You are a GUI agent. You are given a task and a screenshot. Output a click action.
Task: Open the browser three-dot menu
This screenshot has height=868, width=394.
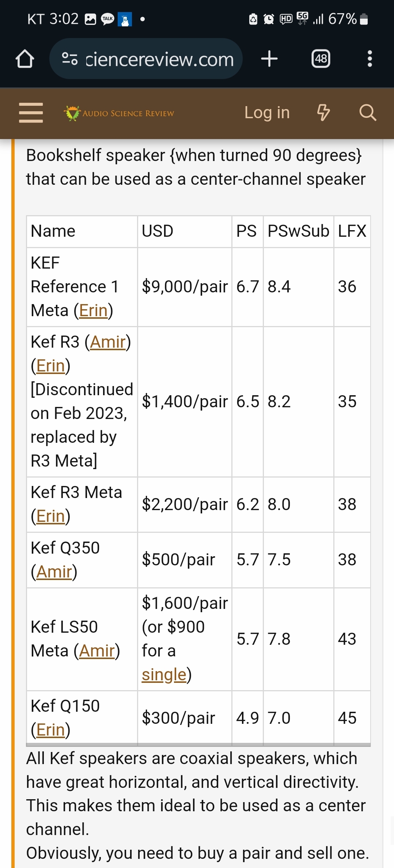coord(370,59)
